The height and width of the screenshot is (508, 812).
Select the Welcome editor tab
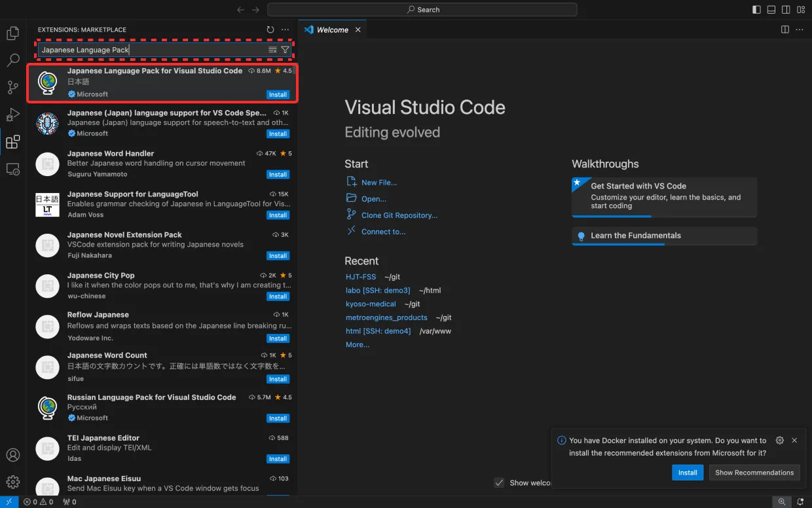(333, 29)
